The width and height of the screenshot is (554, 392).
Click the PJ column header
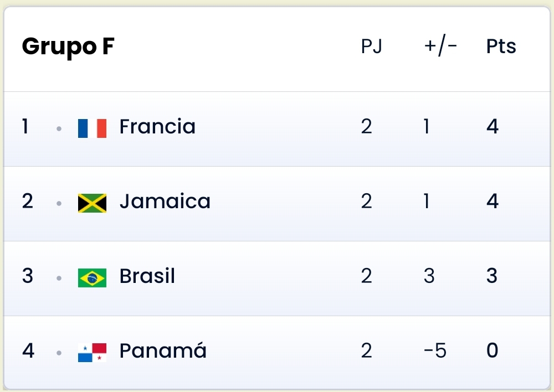coord(372,47)
